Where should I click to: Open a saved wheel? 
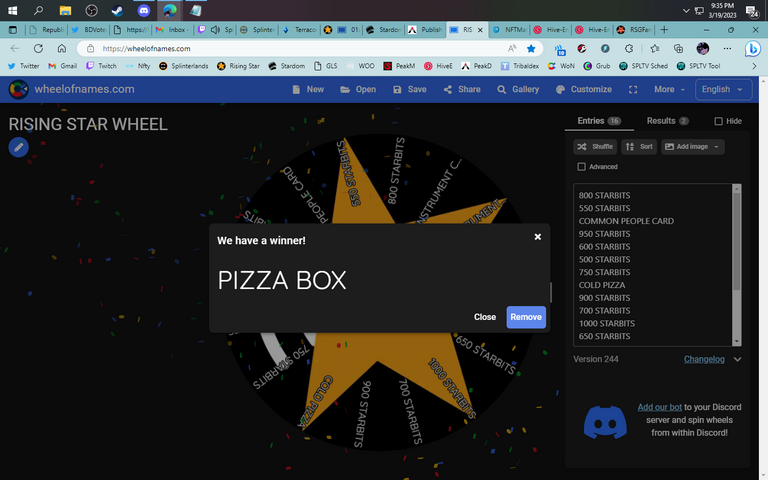pos(358,89)
